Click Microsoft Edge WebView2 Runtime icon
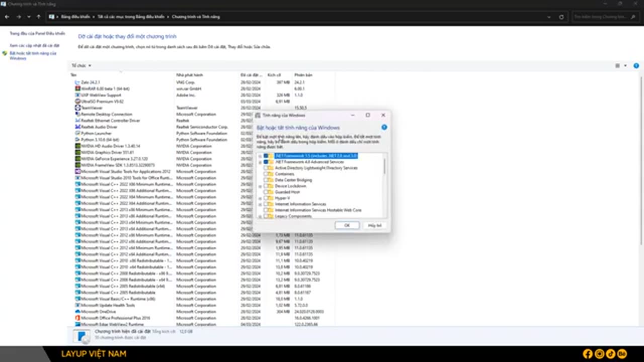Viewport: 644px width, 362px height. click(77, 324)
